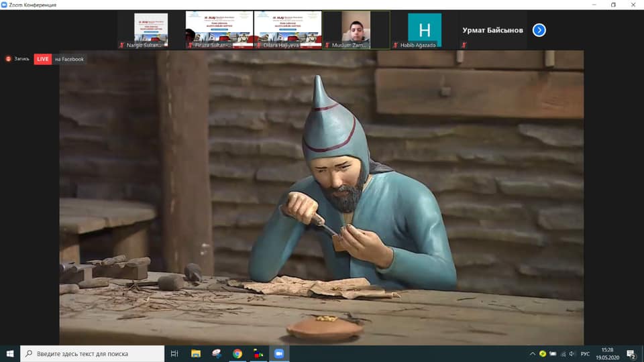Open the Windows Start menu
This screenshot has height=362, width=644.
pos(10,354)
